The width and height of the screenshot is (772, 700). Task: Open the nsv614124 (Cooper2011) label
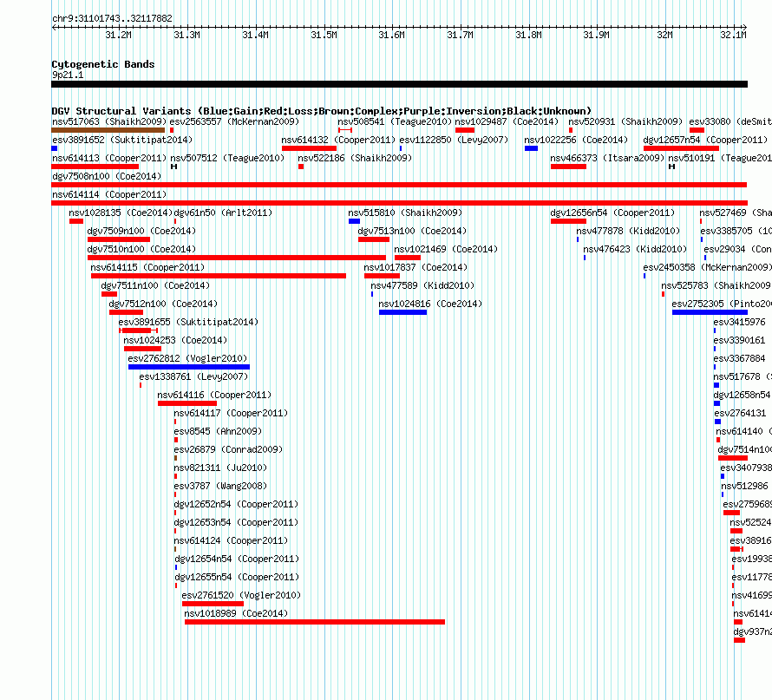(x=231, y=540)
